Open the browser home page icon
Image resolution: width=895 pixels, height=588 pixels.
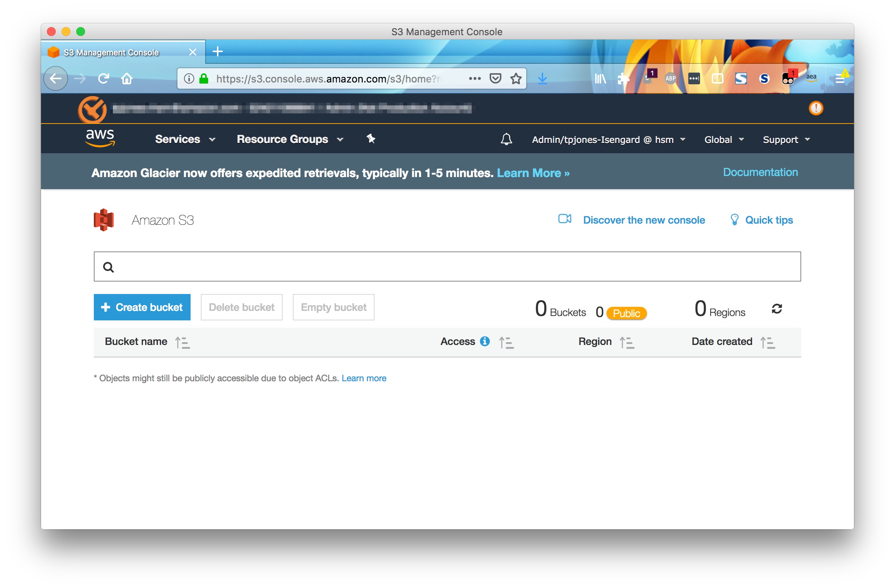click(x=127, y=78)
